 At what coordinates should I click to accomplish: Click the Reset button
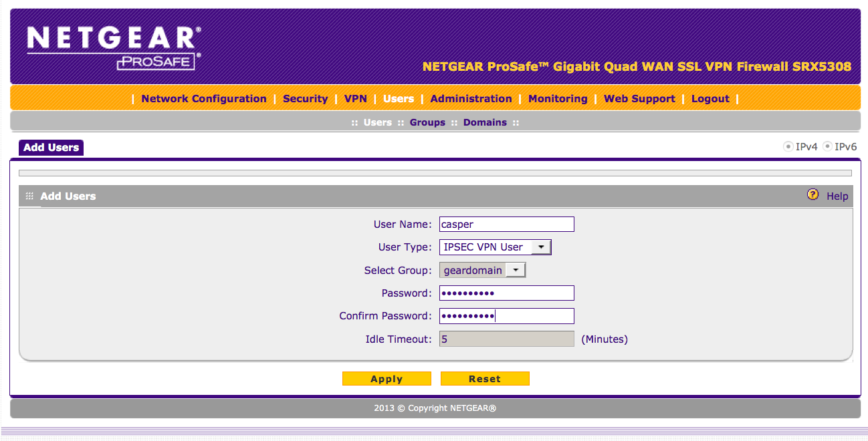[x=485, y=379]
